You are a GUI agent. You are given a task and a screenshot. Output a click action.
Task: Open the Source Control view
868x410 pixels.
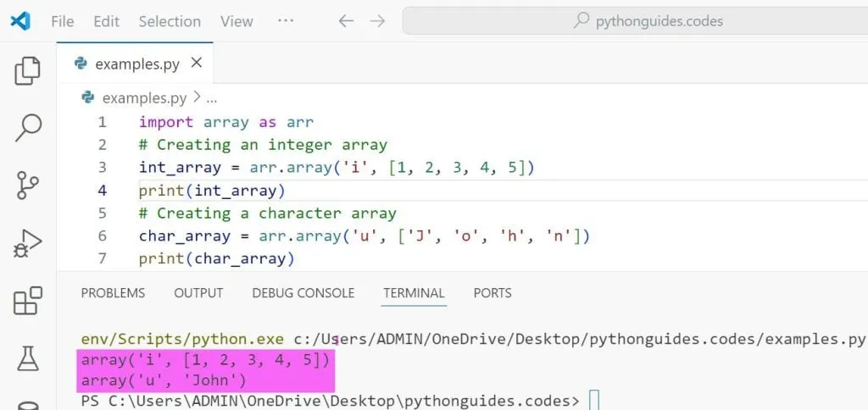coord(28,186)
